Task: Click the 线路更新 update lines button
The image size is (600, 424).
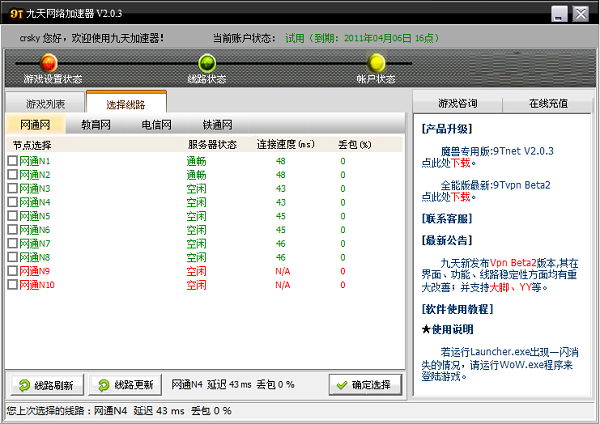Action: (x=127, y=384)
